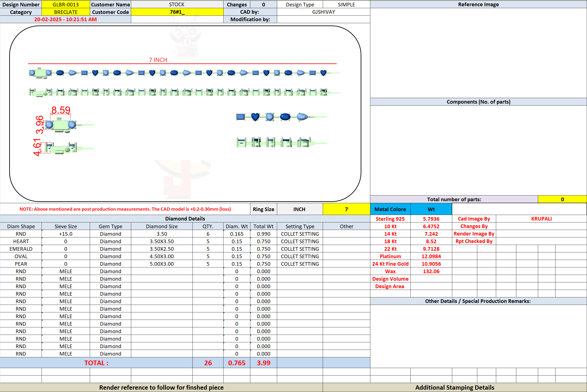Select the 22 Kt weight 9.7128

431,249
